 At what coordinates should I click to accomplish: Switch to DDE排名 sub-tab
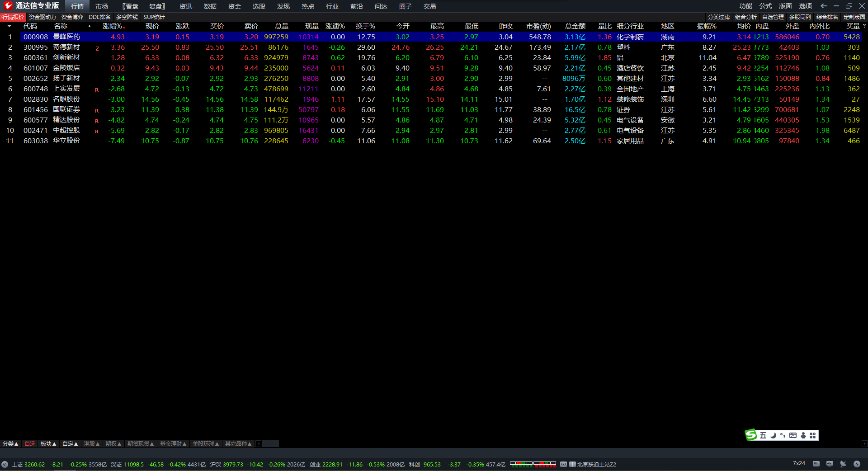pos(99,17)
